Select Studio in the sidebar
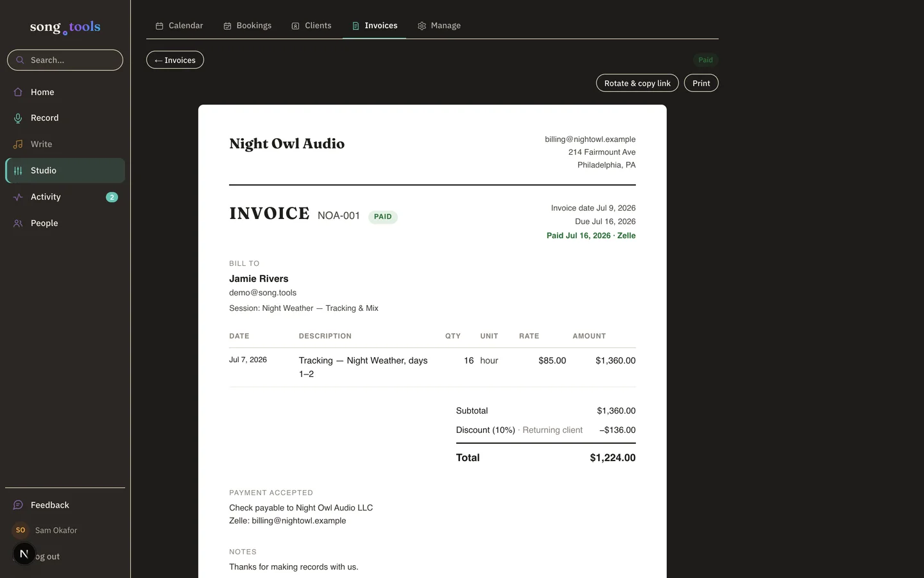The width and height of the screenshot is (924, 578). [x=65, y=171]
